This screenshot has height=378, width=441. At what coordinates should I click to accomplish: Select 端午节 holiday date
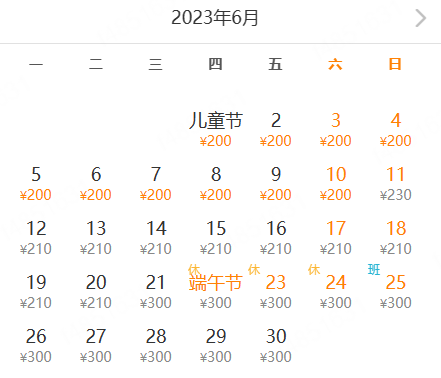(216, 291)
